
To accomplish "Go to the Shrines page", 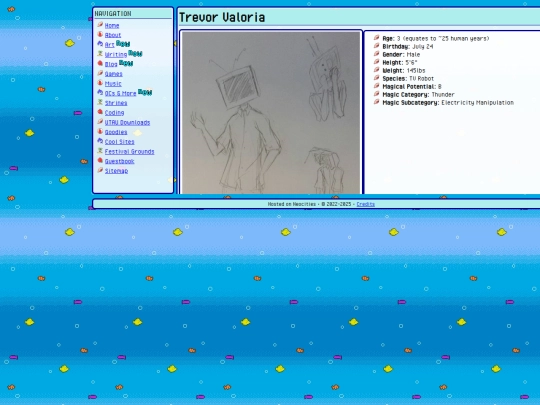I will (116, 103).
